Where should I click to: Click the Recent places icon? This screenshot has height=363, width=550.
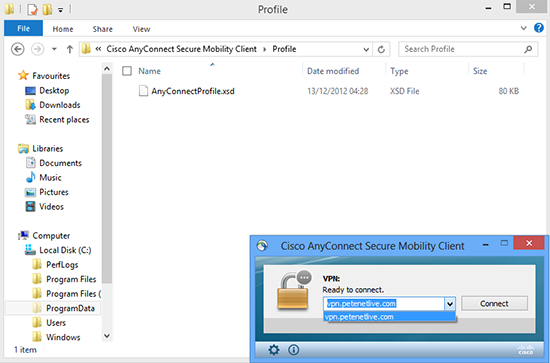tap(31, 120)
